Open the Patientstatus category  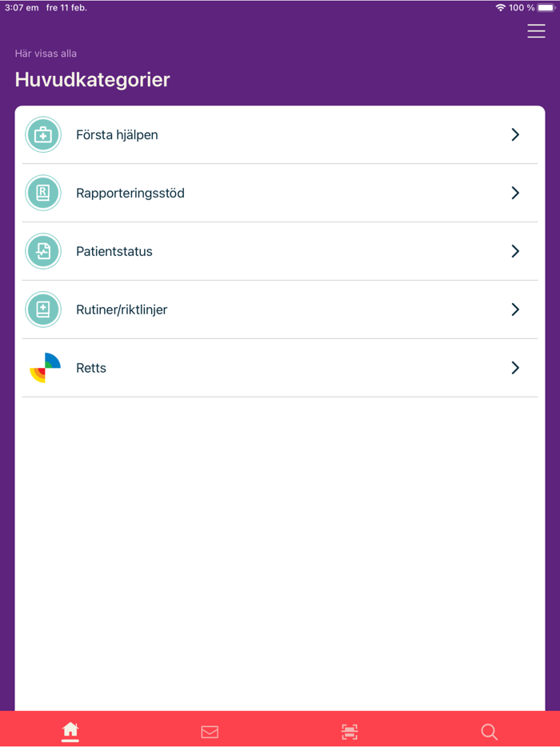click(x=114, y=251)
